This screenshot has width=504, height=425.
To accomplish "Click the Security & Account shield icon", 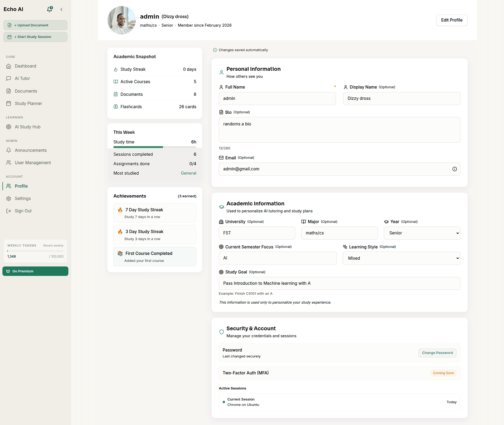I will point(221,332).
